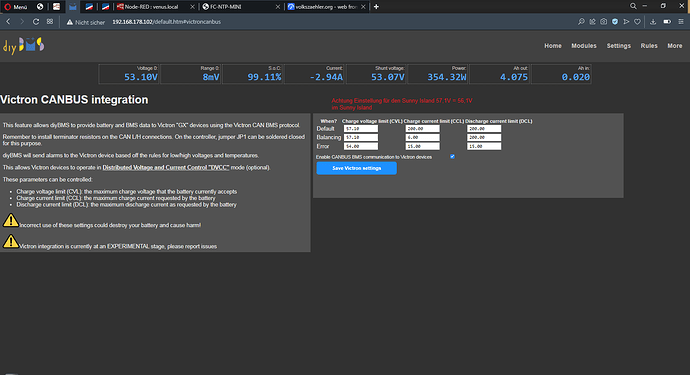Open the Rules menu item
This screenshot has height=375, width=690.
[x=649, y=46]
